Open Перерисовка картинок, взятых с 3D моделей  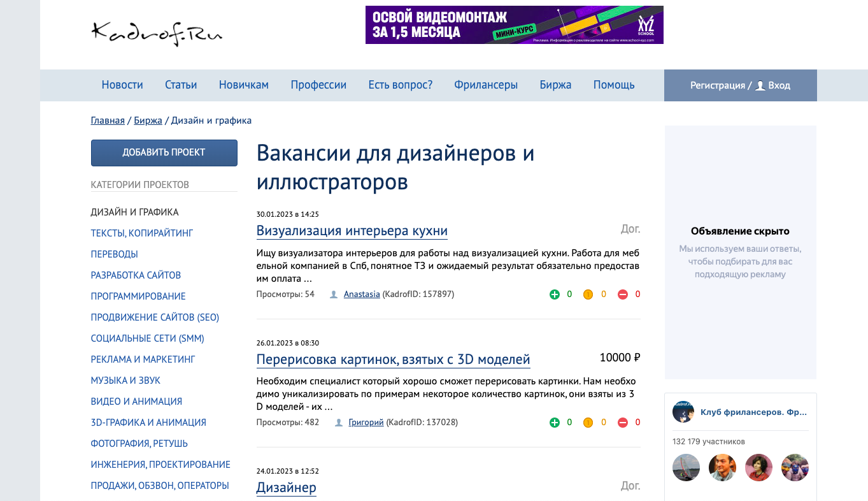click(x=393, y=359)
